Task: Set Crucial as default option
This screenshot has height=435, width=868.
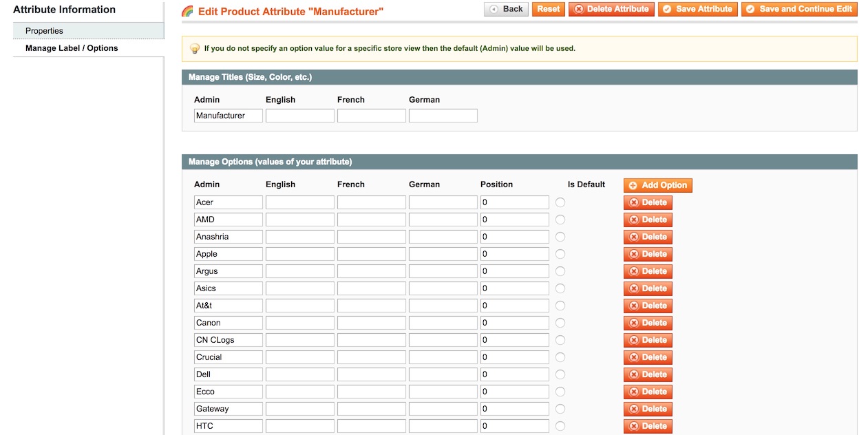Action: pyautogui.click(x=560, y=357)
